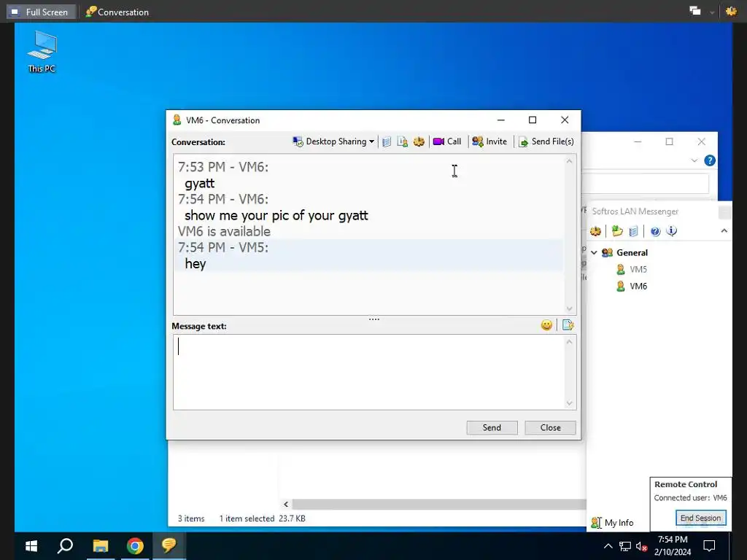Open File Explorer from the taskbar

coord(101,545)
